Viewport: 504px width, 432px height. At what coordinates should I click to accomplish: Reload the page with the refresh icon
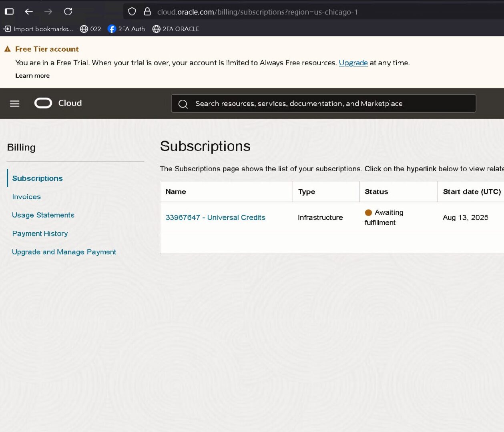click(68, 12)
